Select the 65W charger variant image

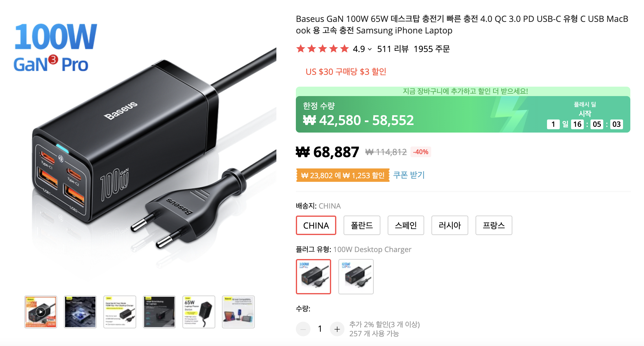356,277
